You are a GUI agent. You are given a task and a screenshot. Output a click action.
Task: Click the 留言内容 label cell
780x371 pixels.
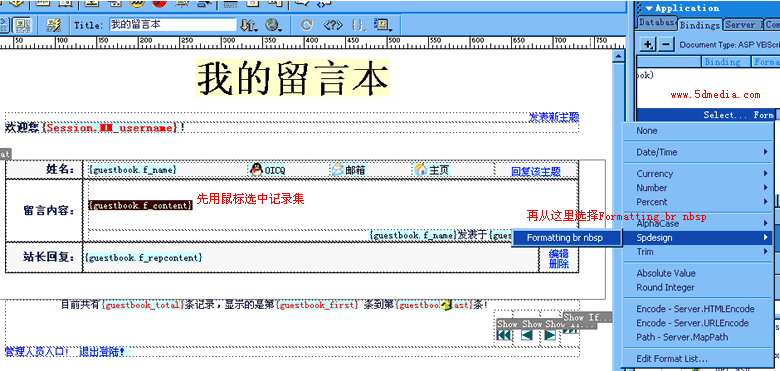pos(44,210)
